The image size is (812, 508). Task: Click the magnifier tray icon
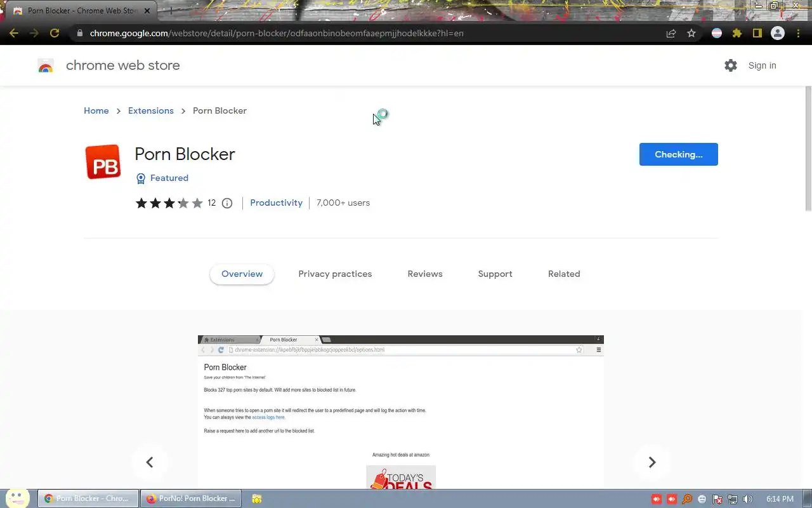pyautogui.click(x=687, y=499)
